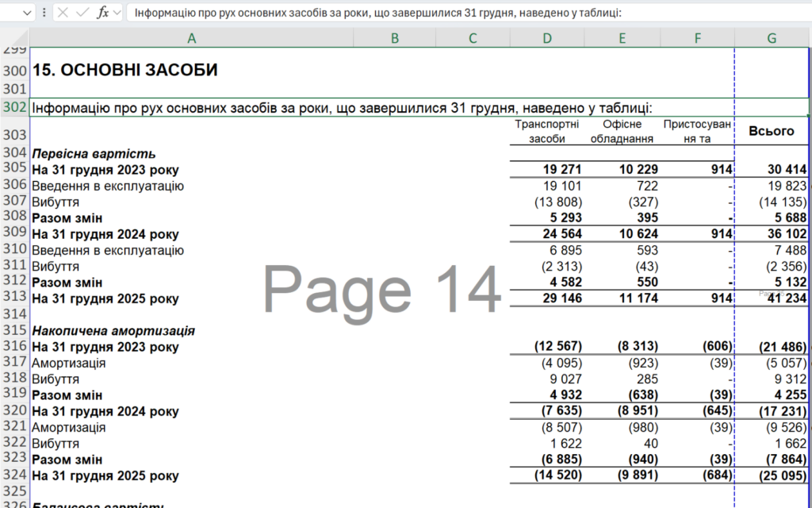Click the '15. ОСНОВНІ ЗАСОБИ' heading cell
The image size is (812, 508).
125,70
